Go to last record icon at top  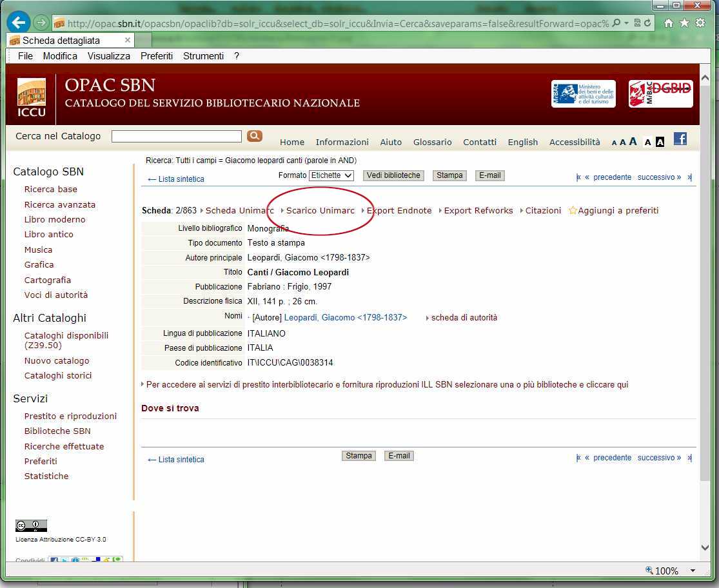689,177
